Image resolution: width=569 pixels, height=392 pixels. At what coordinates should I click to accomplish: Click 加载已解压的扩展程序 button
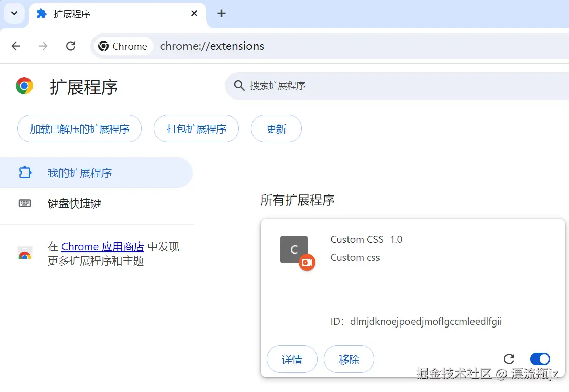(x=79, y=129)
